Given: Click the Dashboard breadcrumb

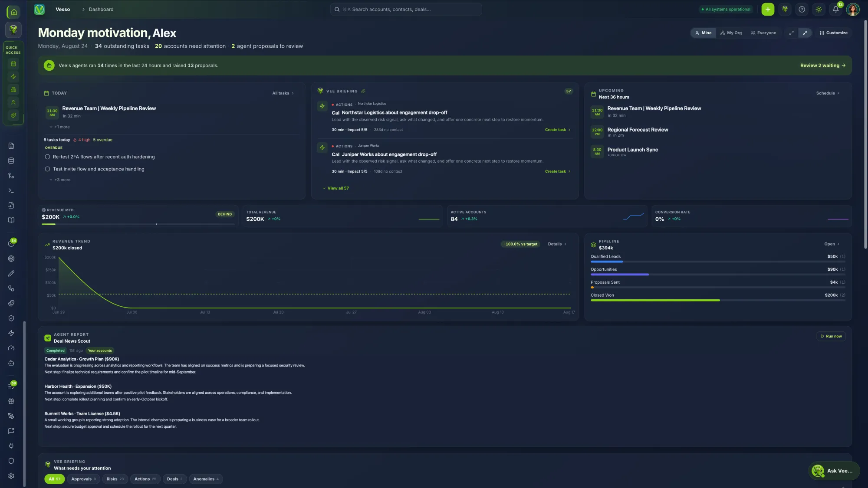Looking at the screenshot, I should point(101,9).
